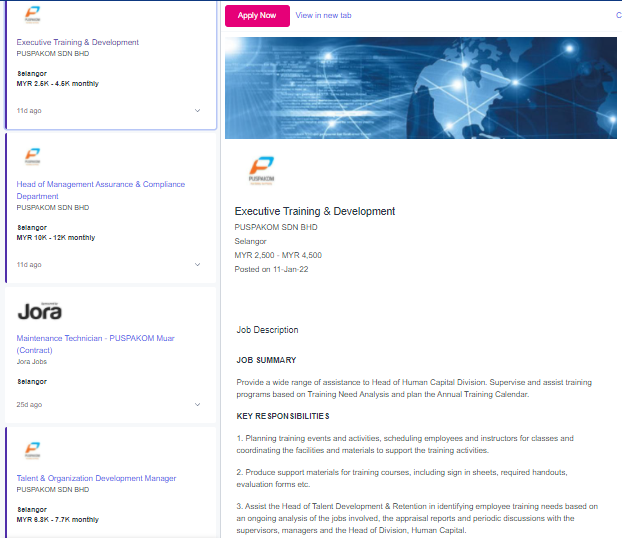Image resolution: width=622 pixels, height=538 pixels.
Task: Open the Talent & Organization Development Manager listing
Action: click(96, 478)
